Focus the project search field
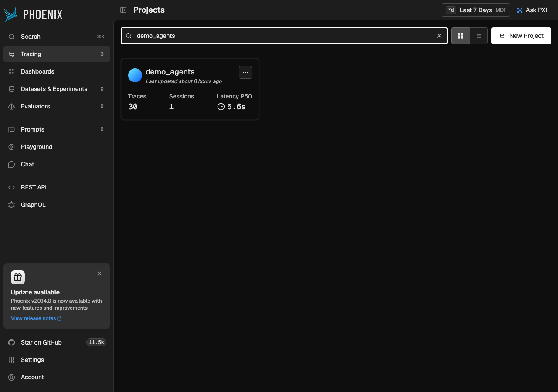The width and height of the screenshot is (558, 392). (284, 36)
